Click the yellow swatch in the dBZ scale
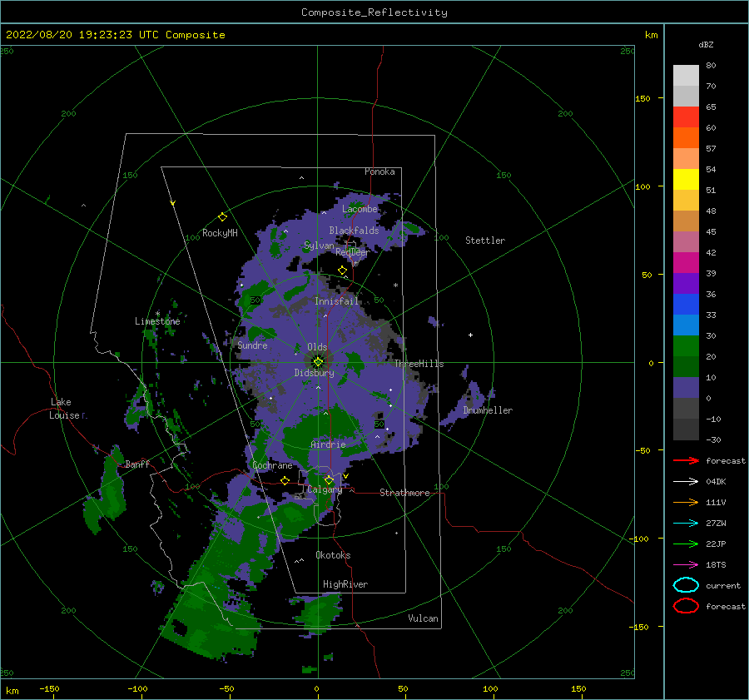Viewport: 749px width, 700px height. (x=686, y=180)
